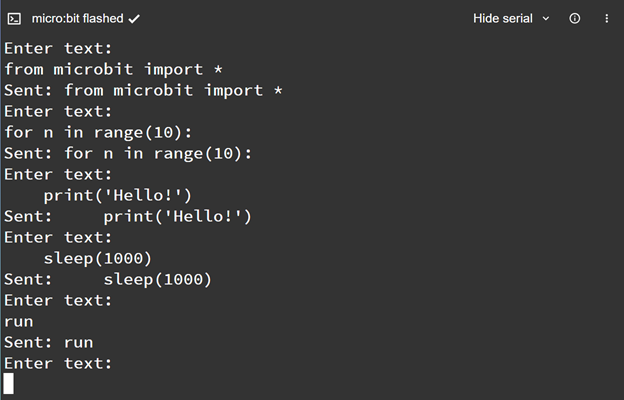Click the micro:bit flashed status text
624x400 pixels.
pyautogui.click(x=78, y=19)
